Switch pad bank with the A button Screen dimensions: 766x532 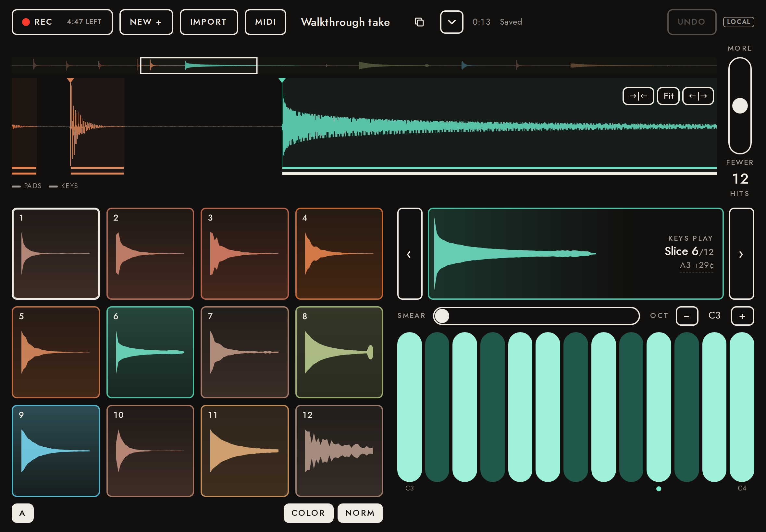[x=23, y=513]
